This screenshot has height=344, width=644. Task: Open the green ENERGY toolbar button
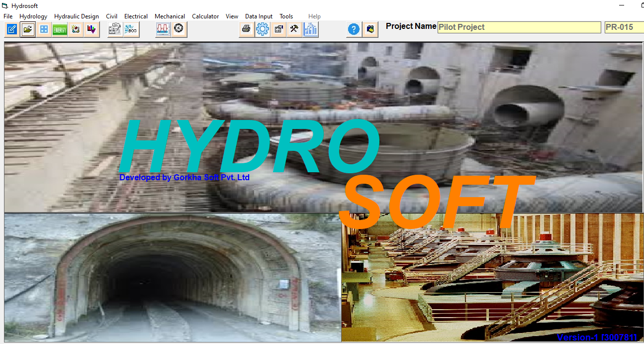point(60,29)
